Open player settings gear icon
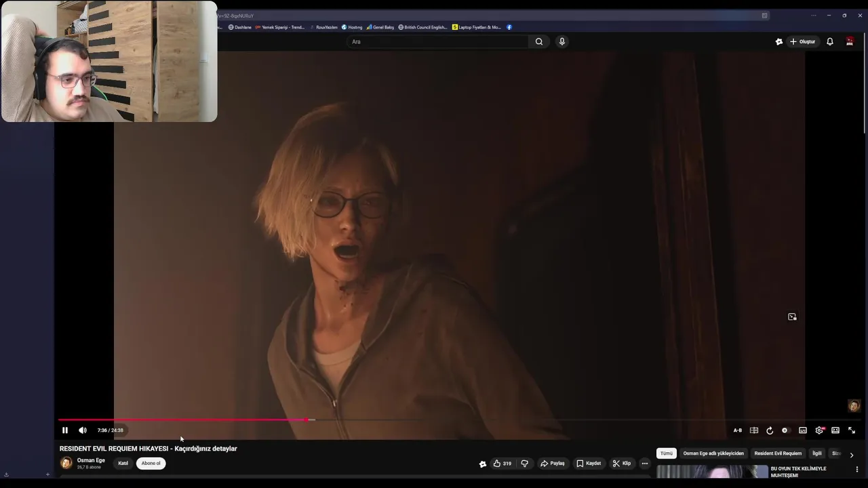The height and width of the screenshot is (488, 868). (x=819, y=430)
